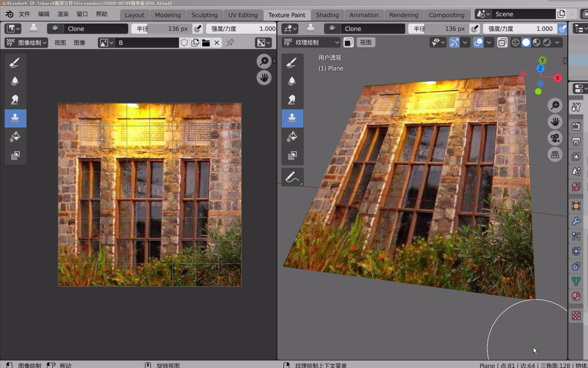Open Texture properties tab
The width and height of the screenshot is (588, 368).
[x=576, y=316]
